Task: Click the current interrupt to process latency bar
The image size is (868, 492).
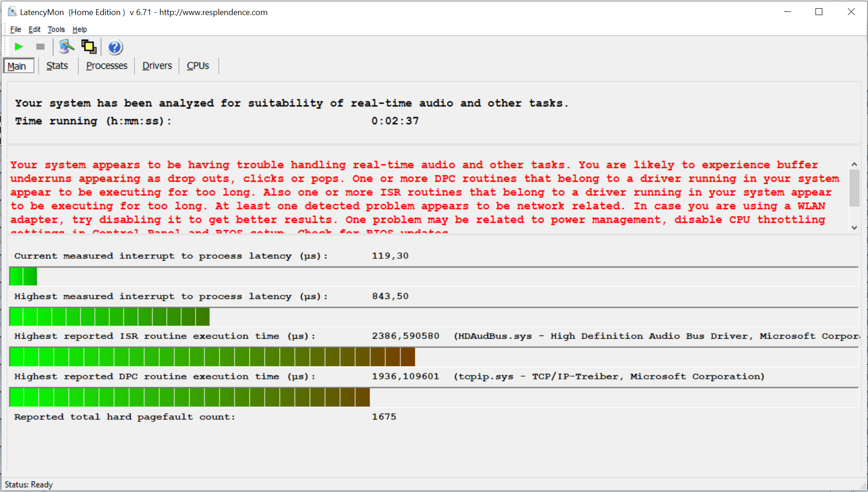Action: coord(434,277)
